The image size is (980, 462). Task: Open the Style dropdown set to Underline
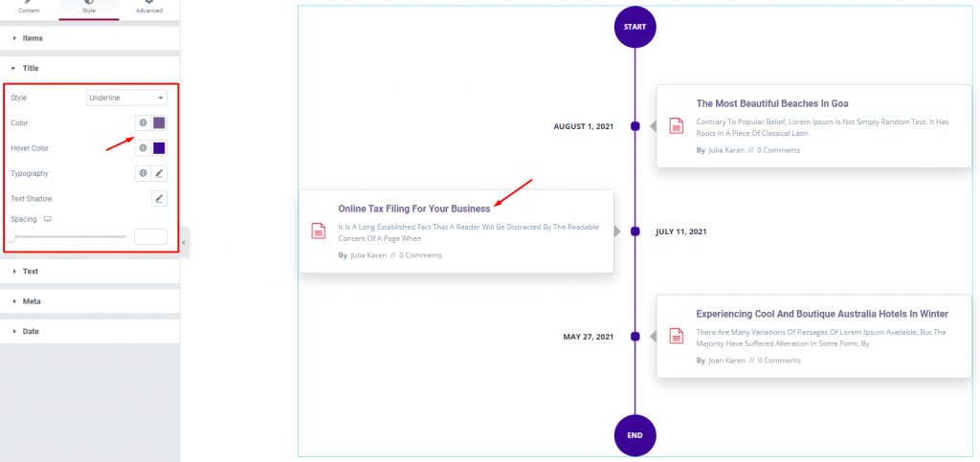tap(126, 98)
